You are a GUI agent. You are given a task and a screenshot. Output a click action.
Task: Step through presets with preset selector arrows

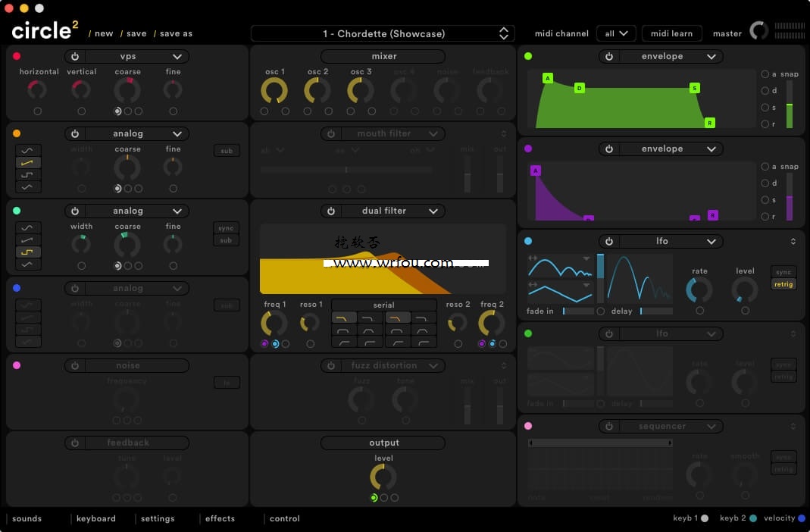click(x=504, y=33)
